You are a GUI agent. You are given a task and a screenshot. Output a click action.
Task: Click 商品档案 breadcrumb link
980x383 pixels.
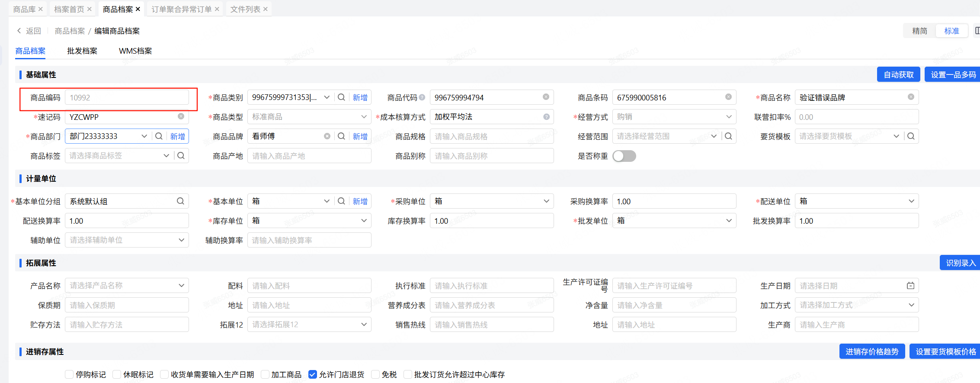tap(70, 31)
